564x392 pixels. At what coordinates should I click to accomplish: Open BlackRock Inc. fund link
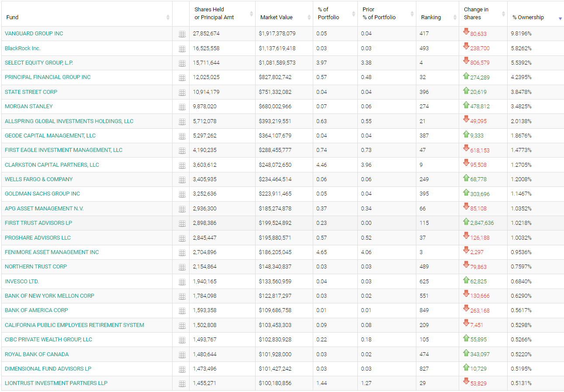tap(23, 48)
